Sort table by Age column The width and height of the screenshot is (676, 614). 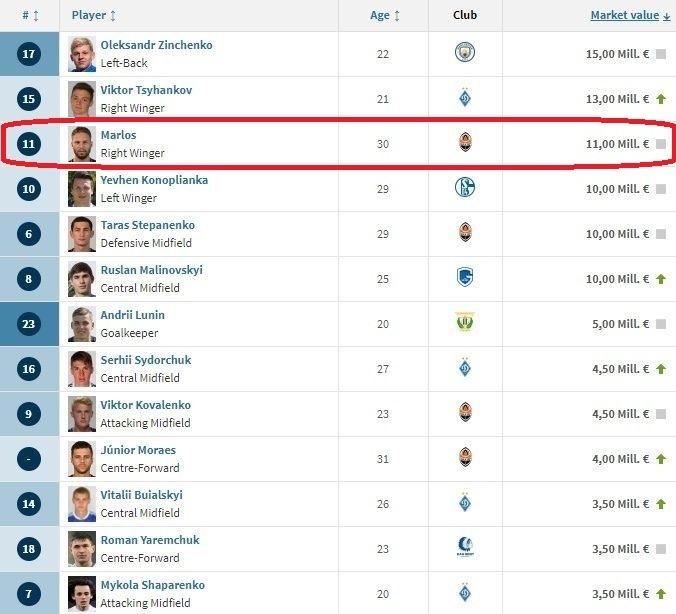pyautogui.click(x=385, y=15)
